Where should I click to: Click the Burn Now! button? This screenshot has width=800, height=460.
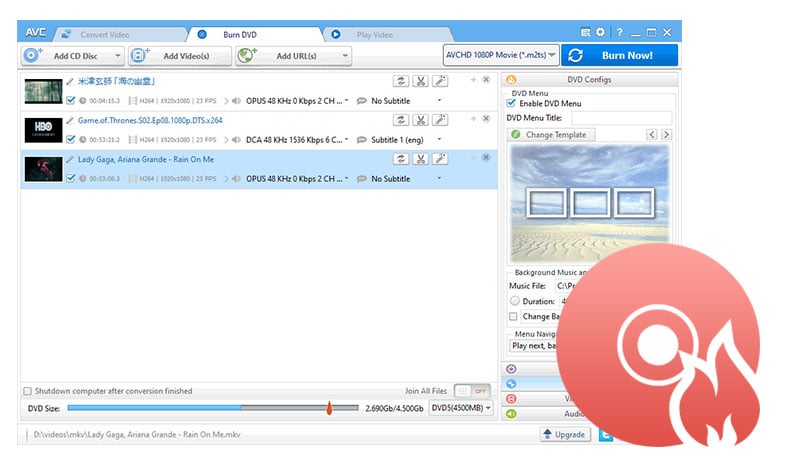pyautogui.click(x=619, y=55)
